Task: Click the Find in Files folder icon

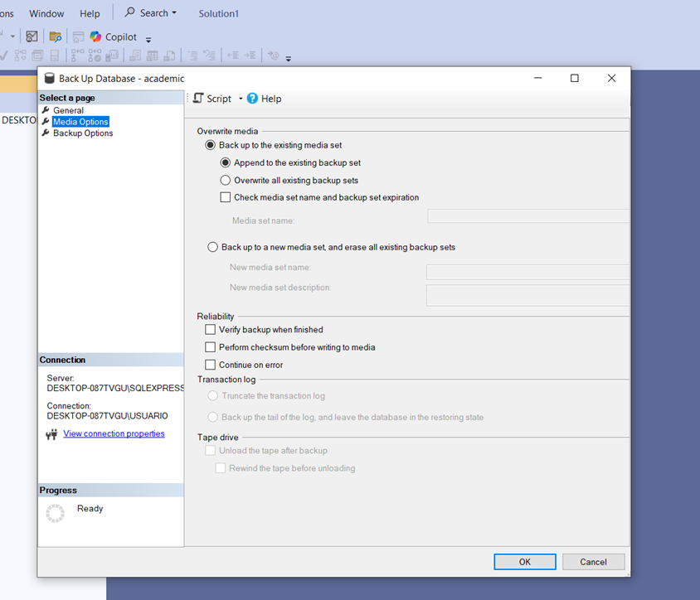Action: click(x=56, y=36)
